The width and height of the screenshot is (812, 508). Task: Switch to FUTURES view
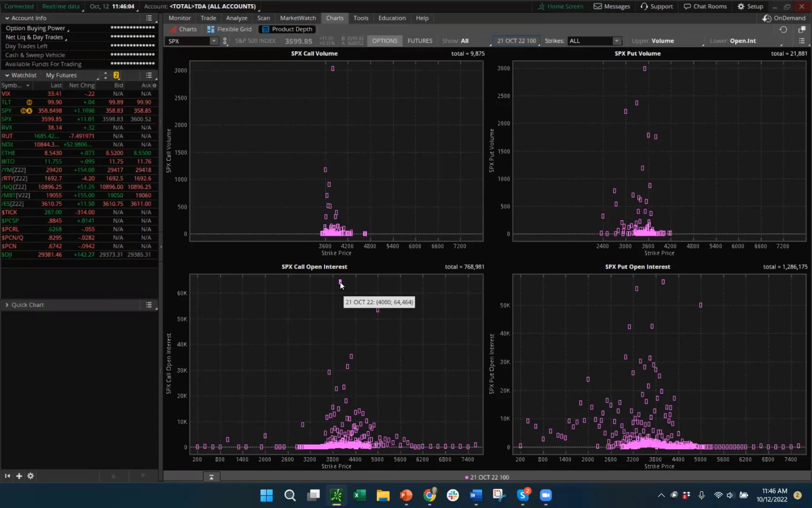(420, 41)
